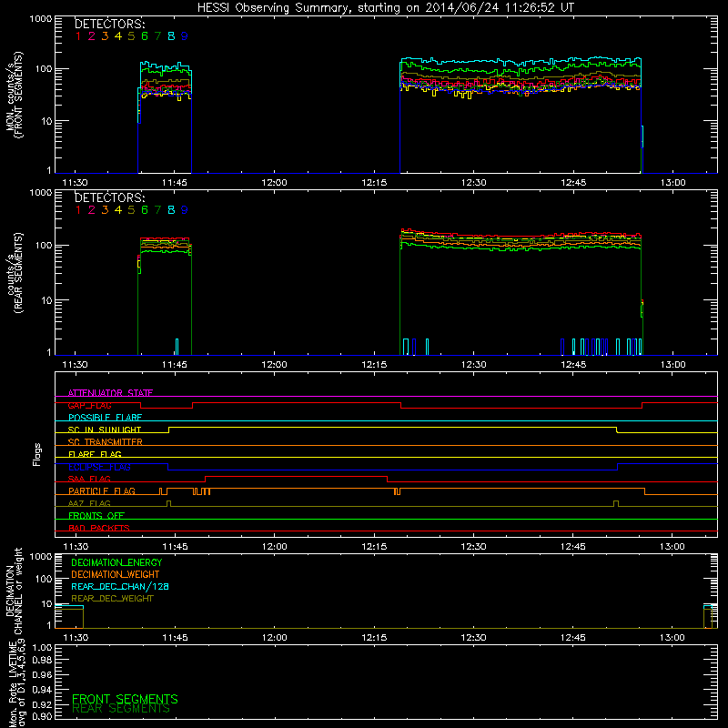Click the rear segments counts/s y-axis title
Viewport: 728px width, 728px height.
point(15,273)
